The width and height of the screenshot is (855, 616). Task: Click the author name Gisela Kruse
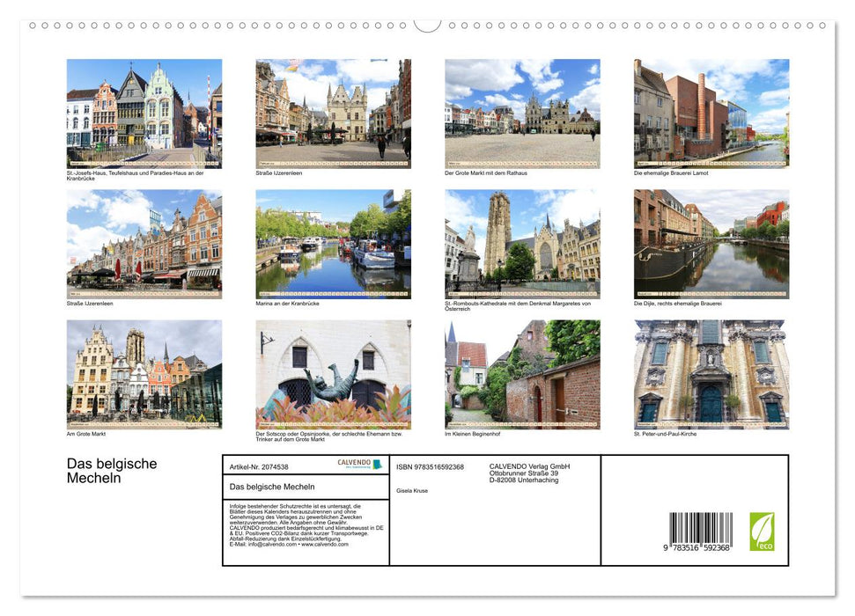pos(414,490)
